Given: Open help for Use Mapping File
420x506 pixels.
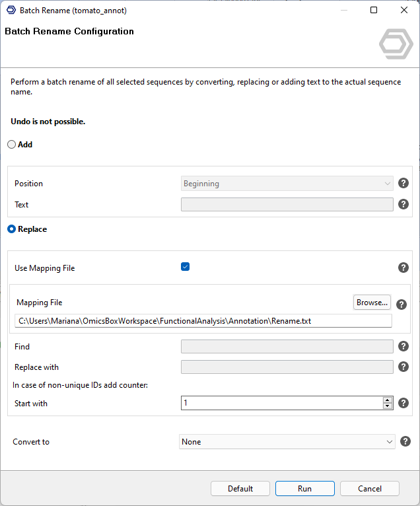Looking at the screenshot, I should [x=403, y=268].
